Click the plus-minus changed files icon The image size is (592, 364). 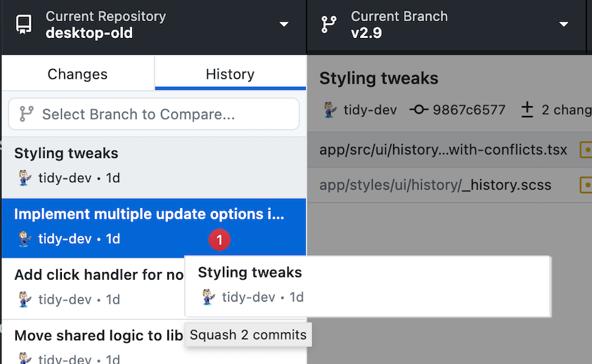click(x=527, y=110)
